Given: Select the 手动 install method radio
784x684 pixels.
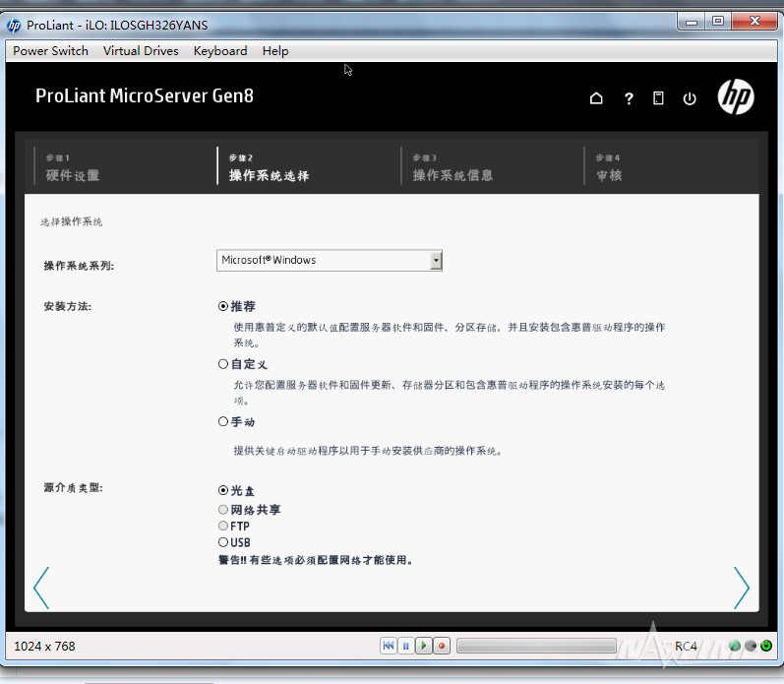Looking at the screenshot, I should click(x=223, y=421).
